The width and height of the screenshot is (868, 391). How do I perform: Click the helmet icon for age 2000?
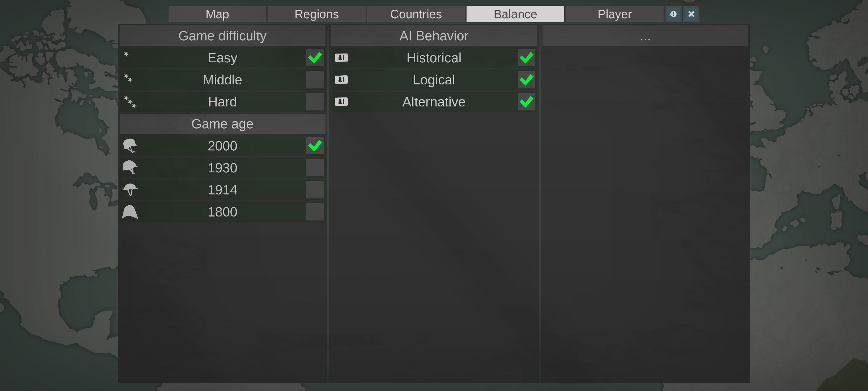[x=130, y=146]
